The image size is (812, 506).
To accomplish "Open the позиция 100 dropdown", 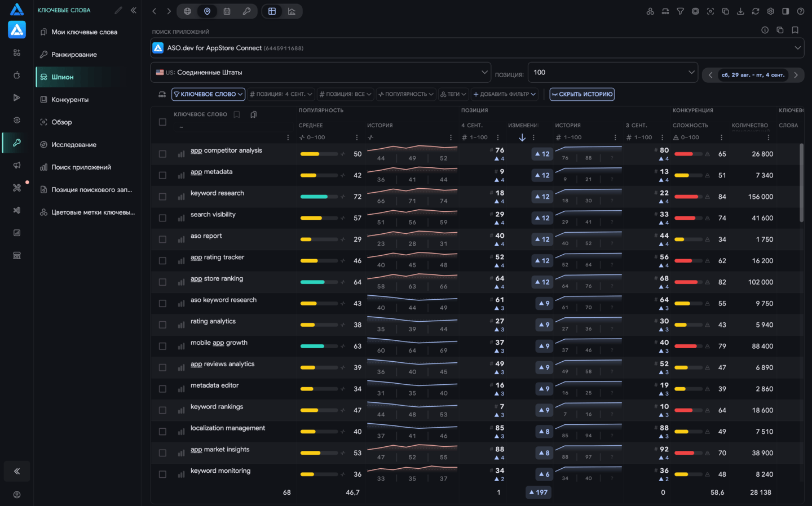I will tap(612, 72).
